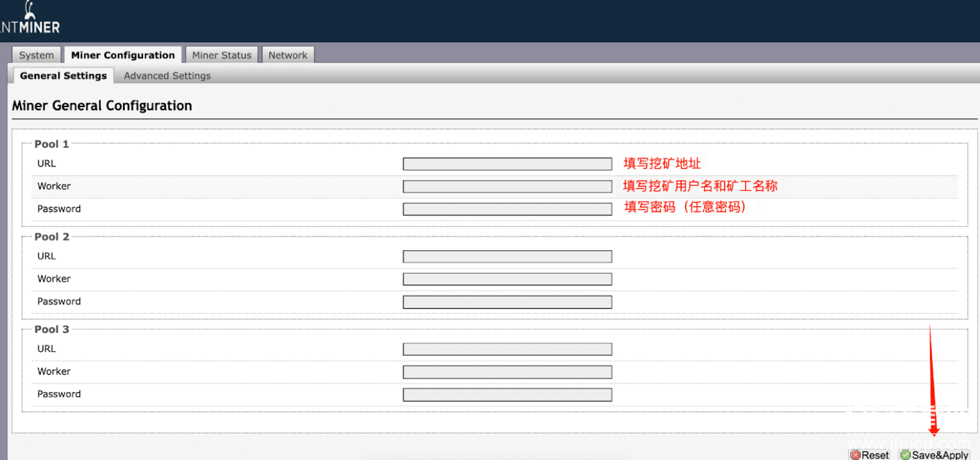The image size is (980, 460).
Task: Click the Pool 2 Password input
Action: click(x=507, y=302)
